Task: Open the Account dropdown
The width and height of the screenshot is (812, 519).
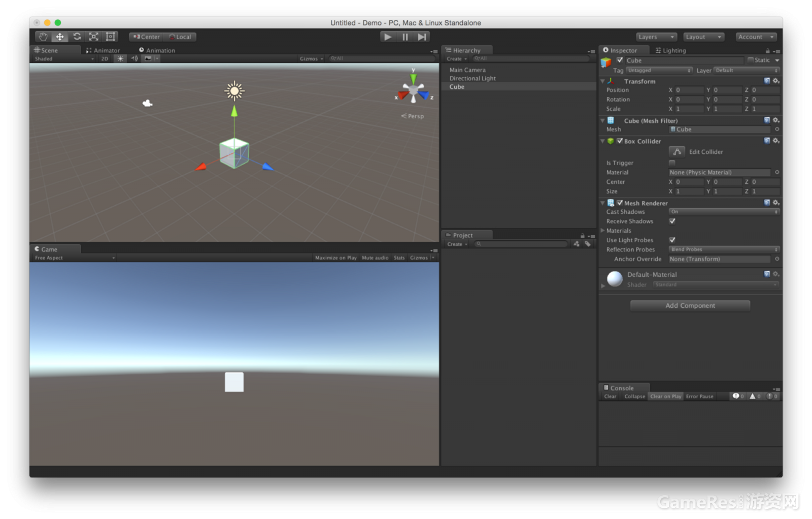Action: coord(757,37)
